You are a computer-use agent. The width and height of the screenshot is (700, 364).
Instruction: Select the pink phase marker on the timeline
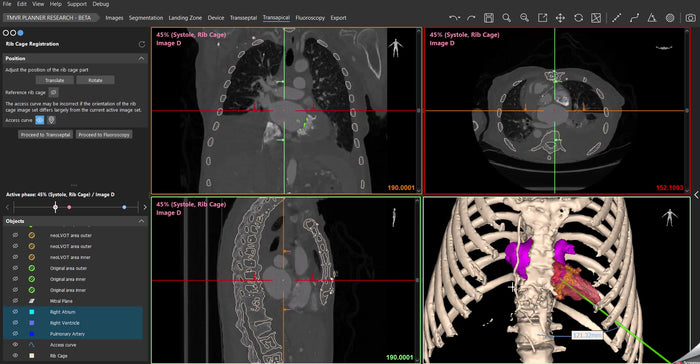pyautogui.click(x=69, y=207)
